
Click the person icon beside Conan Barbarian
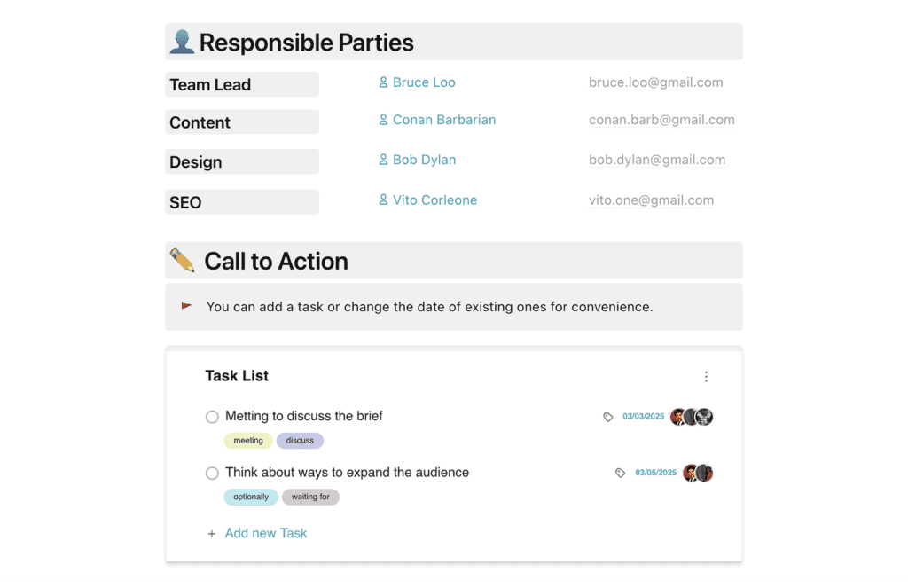(383, 119)
